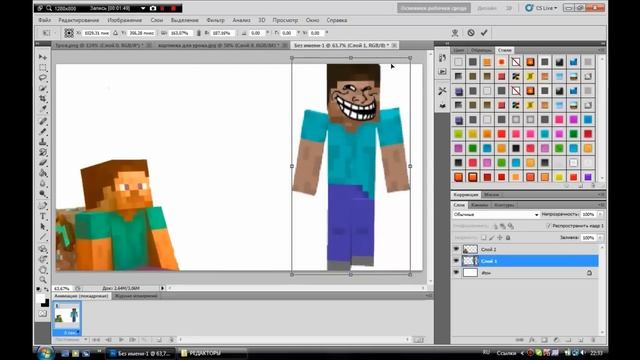This screenshot has height=360, width=640.
Task: Open the Изображение menu
Action: 124,20
